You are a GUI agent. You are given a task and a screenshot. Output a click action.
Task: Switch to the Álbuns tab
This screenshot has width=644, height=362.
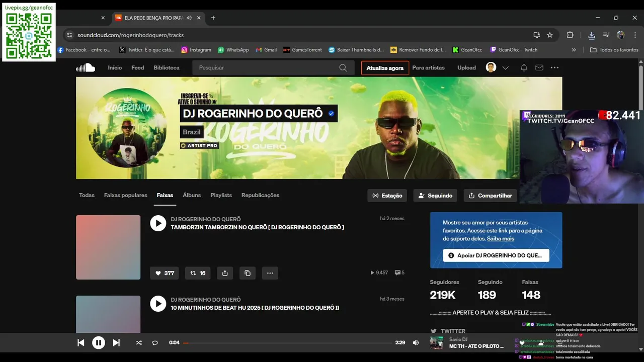pos(192,195)
